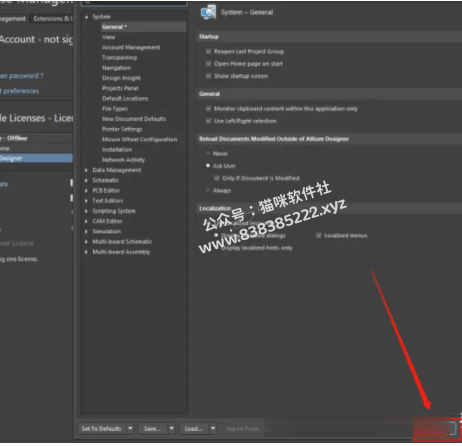Select the highlighted Designer license row

pos(36,158)
